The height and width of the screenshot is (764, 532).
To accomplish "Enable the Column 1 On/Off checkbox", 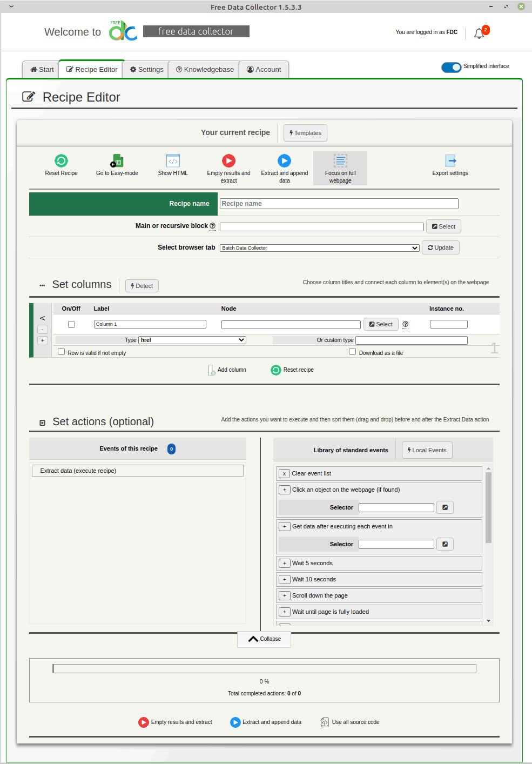I will point(71,325).
